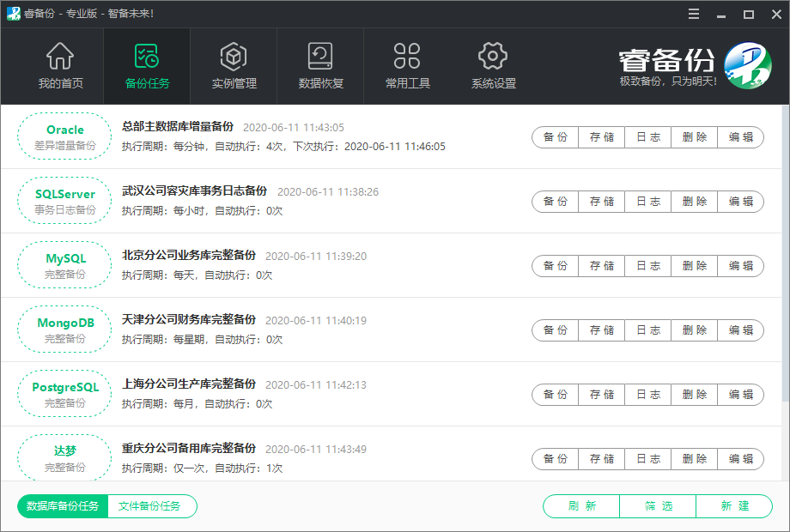Click 删除 for 总部主数据库增量备份
790x532 pixels.
(695, 137)
